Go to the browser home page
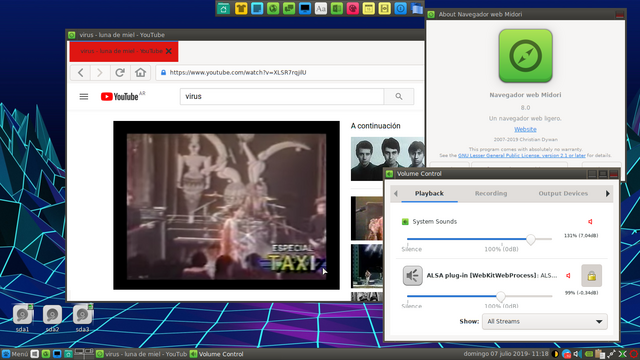Screen dimensions: 640x360 tap(140, 73)
